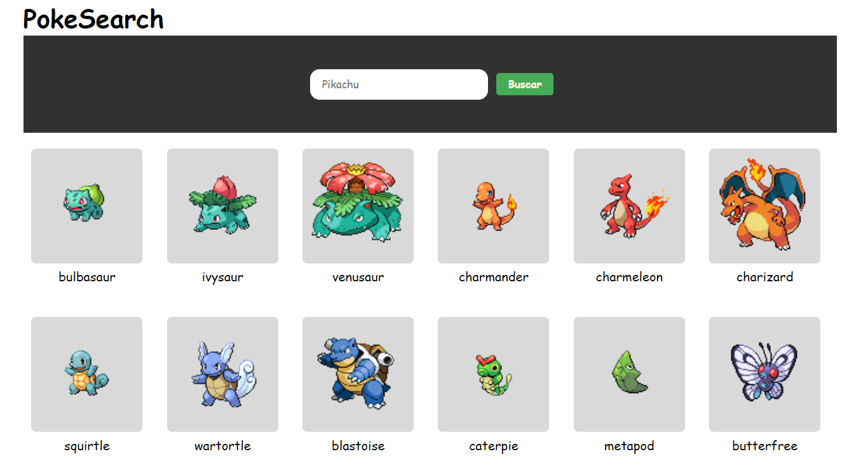Open the wartortle sprite card
Image resolution: width=868 pixels, height=475 pixels.
tap(222, 374)
